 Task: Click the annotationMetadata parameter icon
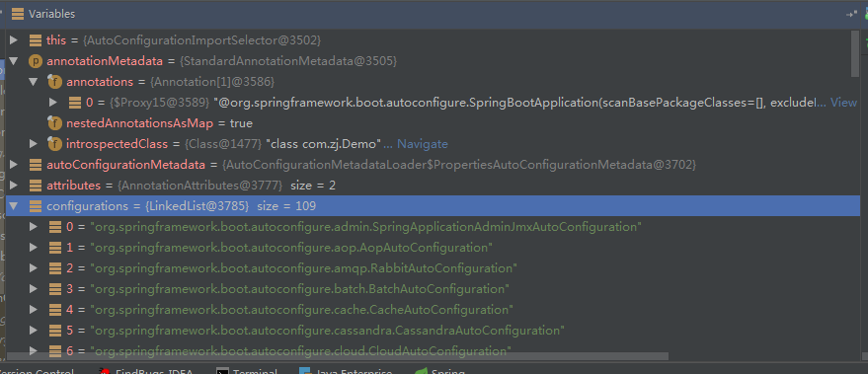click(36, 61)
